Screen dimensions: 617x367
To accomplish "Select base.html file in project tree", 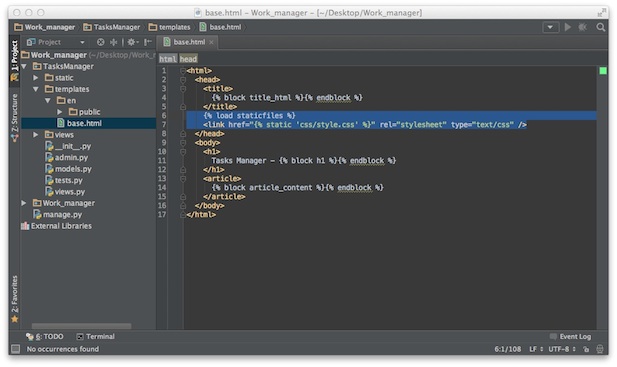I will point(89,123).
